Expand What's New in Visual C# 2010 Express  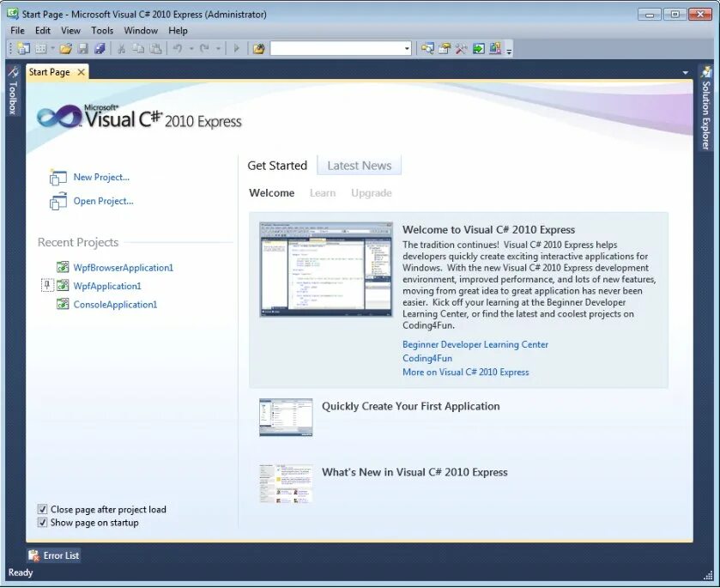point(414,472)
